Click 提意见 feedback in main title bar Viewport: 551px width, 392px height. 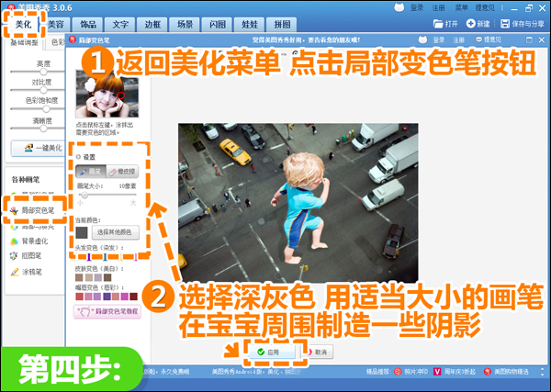coord(485,7)
